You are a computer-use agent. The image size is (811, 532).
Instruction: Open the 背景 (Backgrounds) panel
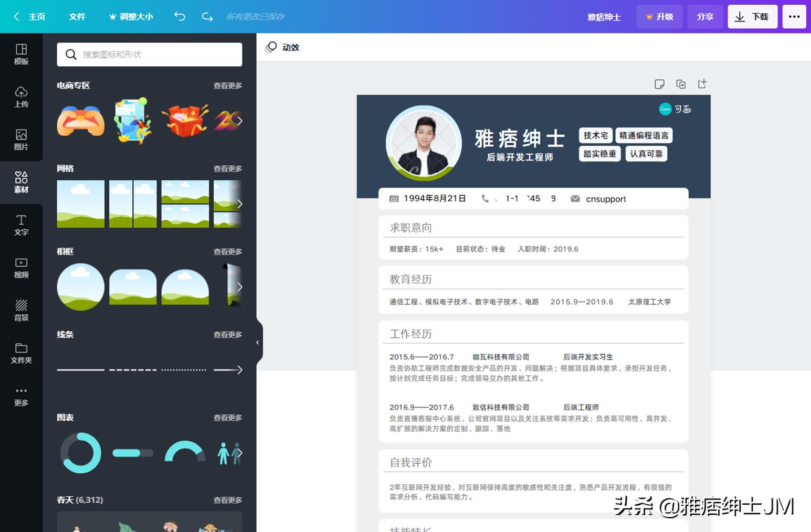pos(21,310)
